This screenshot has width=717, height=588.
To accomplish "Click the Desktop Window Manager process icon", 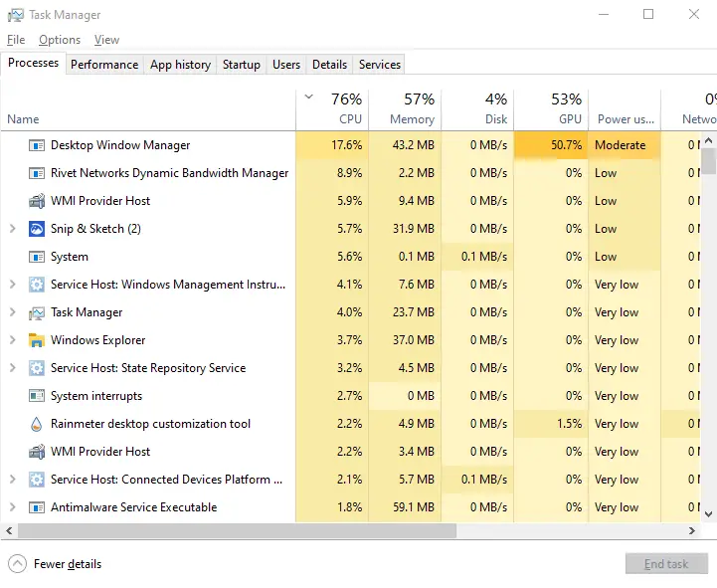I will click(x=37, y=145).
